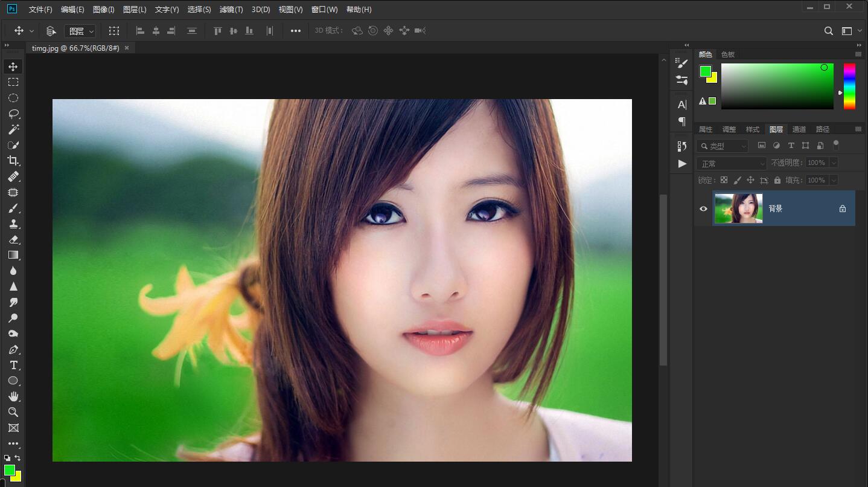This screenshot has width=868, height=487.
Task: Activate the Hand tool
Action: pos(13,396)
